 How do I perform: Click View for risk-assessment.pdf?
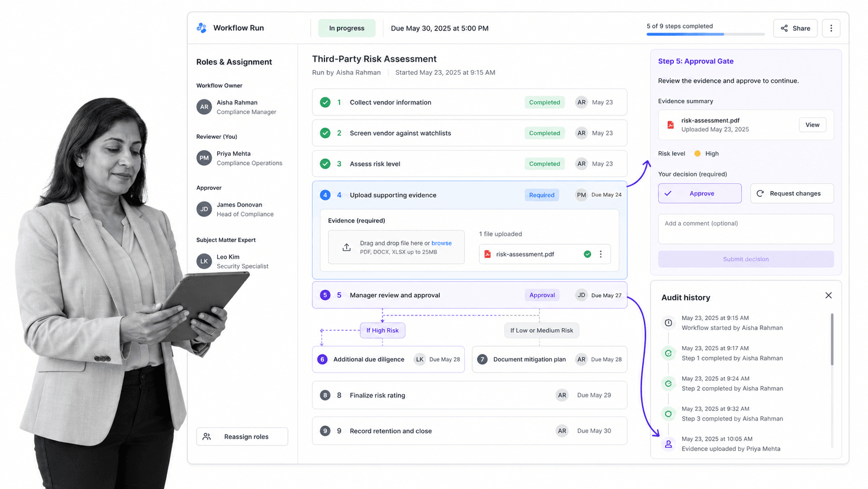pos(812,125)
